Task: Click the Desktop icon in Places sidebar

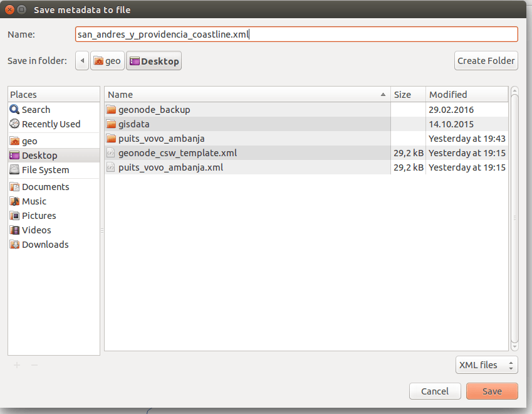Action: [x=14, y=155]
